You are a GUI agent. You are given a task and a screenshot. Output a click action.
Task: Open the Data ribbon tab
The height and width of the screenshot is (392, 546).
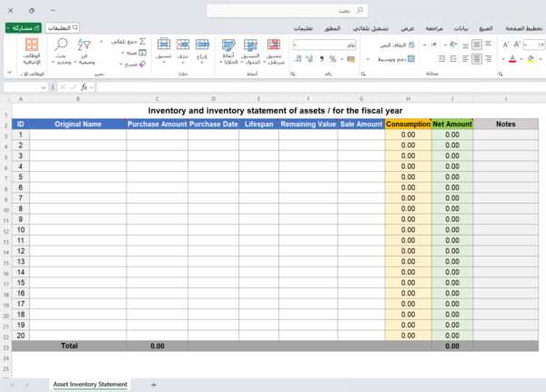pyautogui.click(x=461, y=28)
